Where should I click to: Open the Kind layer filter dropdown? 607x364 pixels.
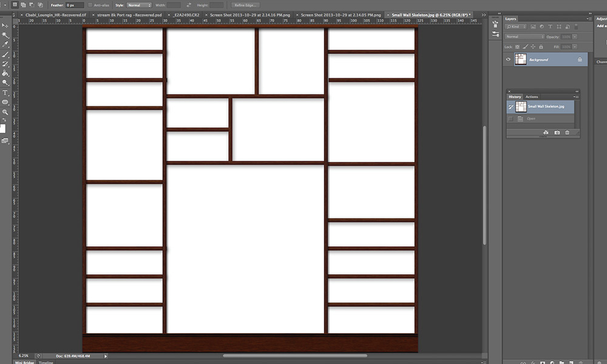(x=516, y=27)
